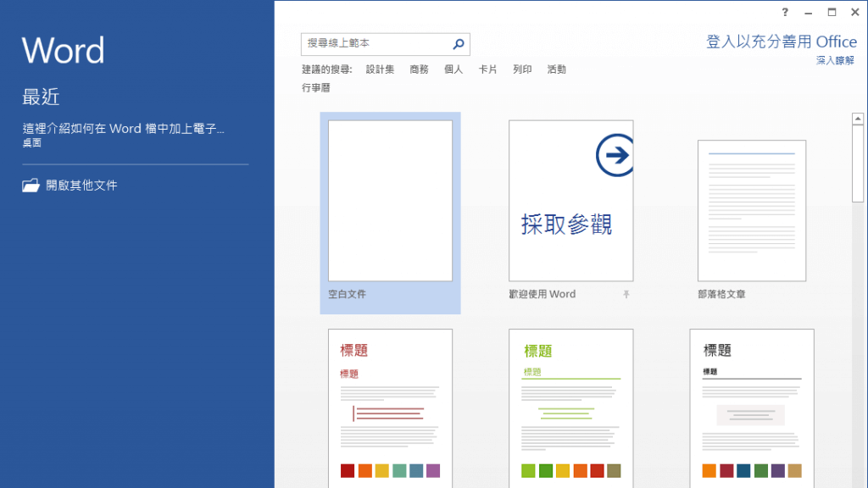This screenshot has height=488, width=868.
Task: Switch to the 最近 section
Action: pyautogui.click(x=39, y=96)
